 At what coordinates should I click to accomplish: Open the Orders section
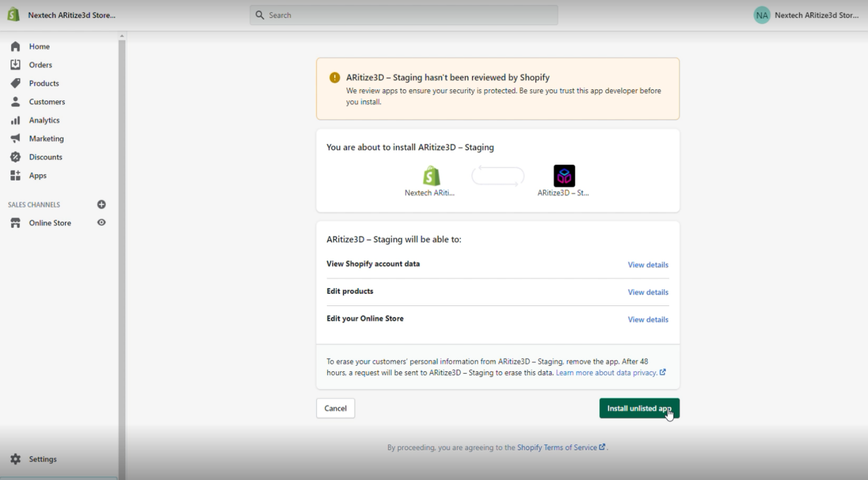click(x=40, y=64)
